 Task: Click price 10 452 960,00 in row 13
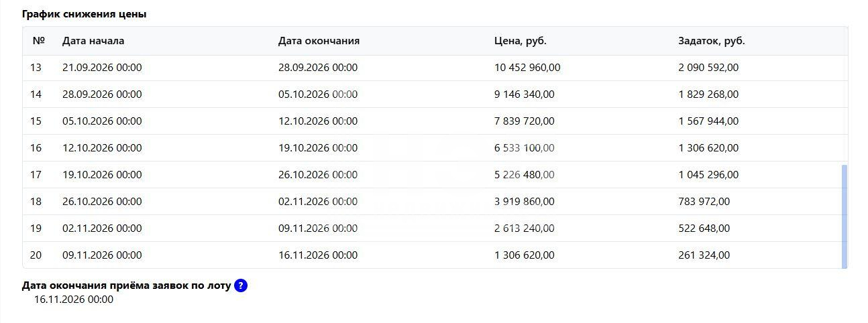pos(527,68)
